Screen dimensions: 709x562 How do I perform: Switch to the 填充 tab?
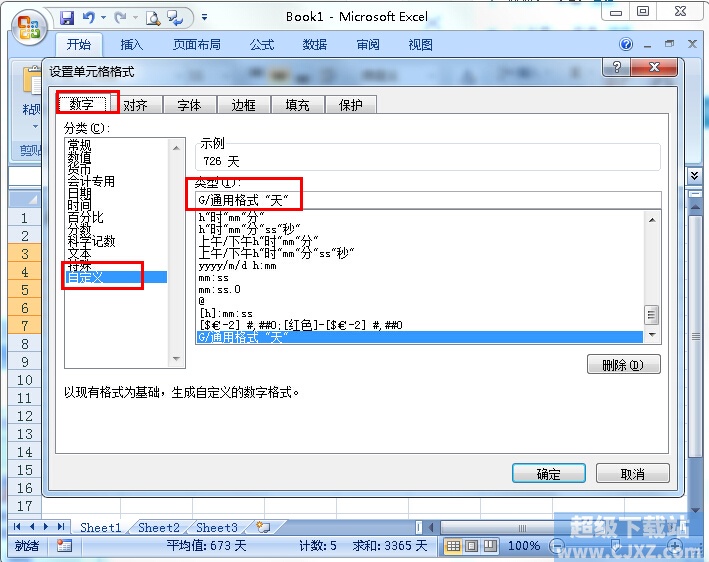[297, 105]
